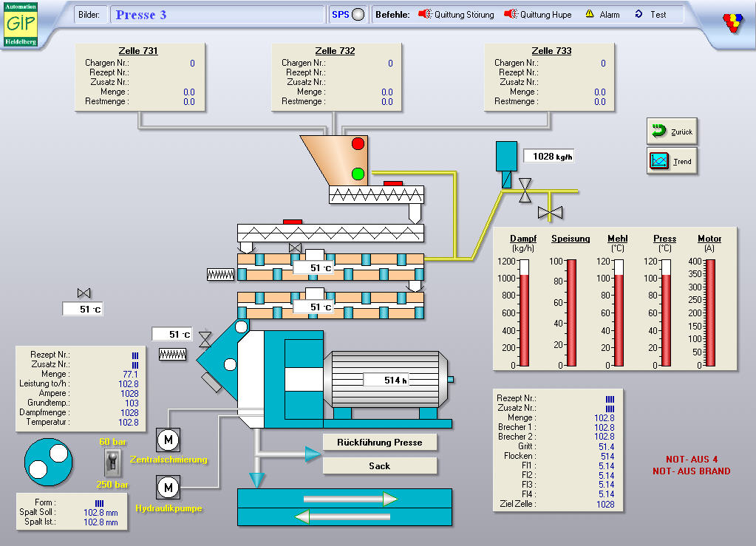This screenshot has height=546, width=756.
Task: Open the Bilder selection field showing Presse 3
Action: tap(217, 15)
